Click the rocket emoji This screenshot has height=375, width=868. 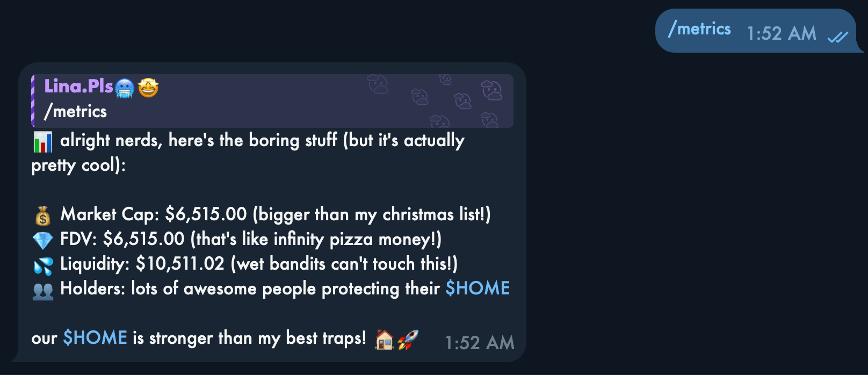click(x=408, y=340)
